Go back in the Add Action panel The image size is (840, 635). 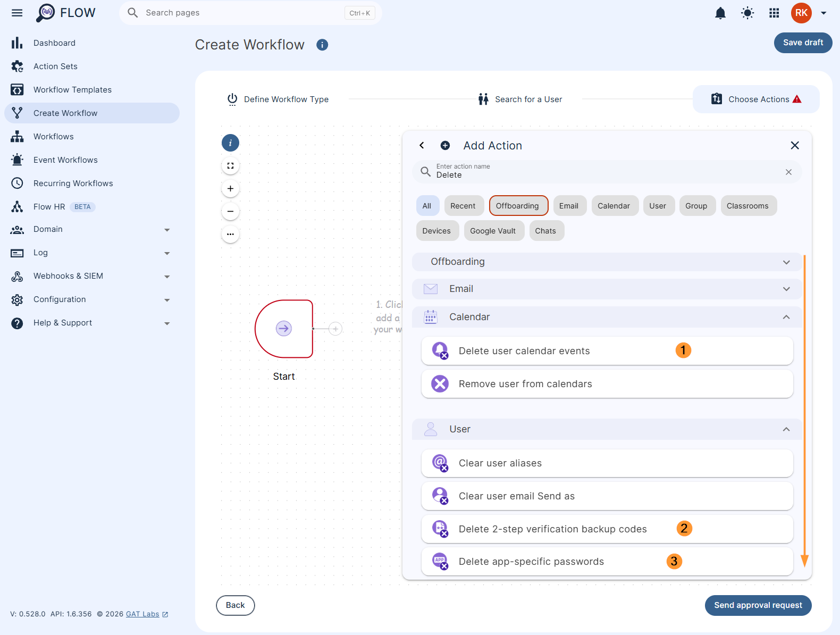click(x=422, y=145)
